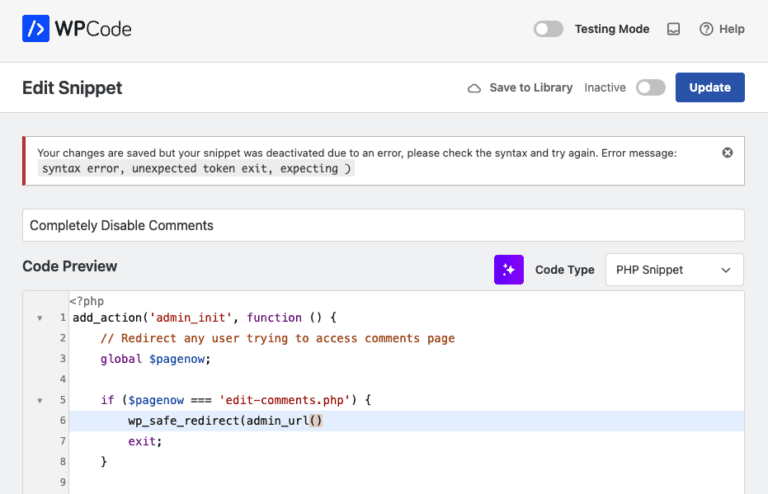Open the inbox notifications icon
This screenshot has height=494, width=768.
pyautogui.click(x=673, y=29)
